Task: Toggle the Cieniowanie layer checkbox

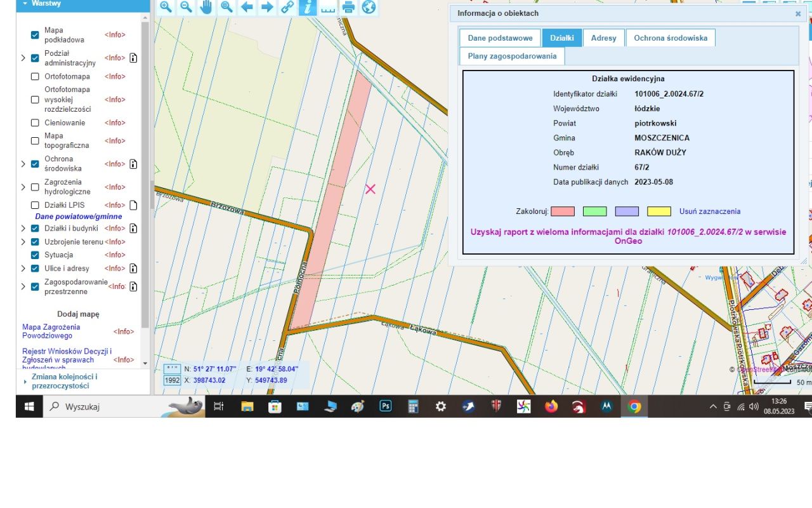Action: pyautogui.click(x=35, y=123)
